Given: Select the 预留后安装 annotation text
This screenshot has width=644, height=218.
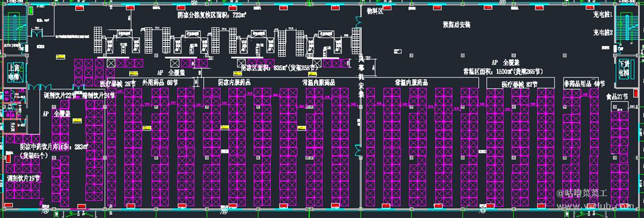Looking at the screenshot, I should [x=456, y=25].
